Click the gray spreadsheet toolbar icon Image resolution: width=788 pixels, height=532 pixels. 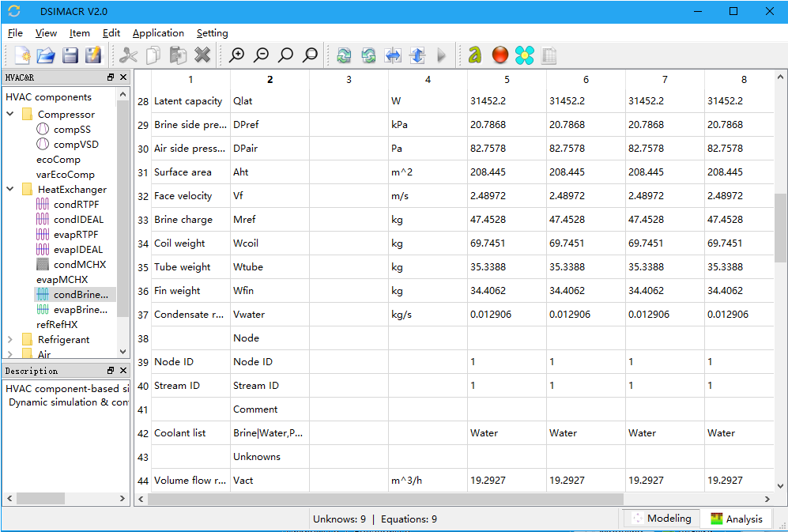click(x=549, y=55)
